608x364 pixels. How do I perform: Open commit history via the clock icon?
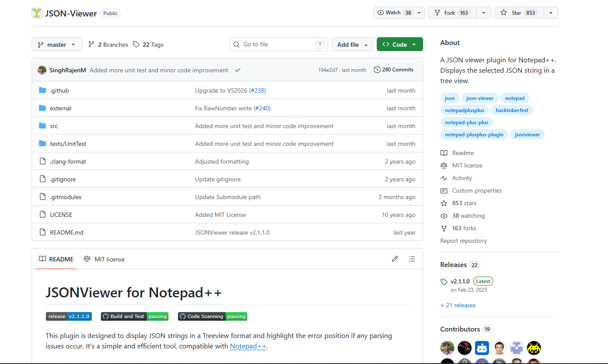(x=376, y=69)
